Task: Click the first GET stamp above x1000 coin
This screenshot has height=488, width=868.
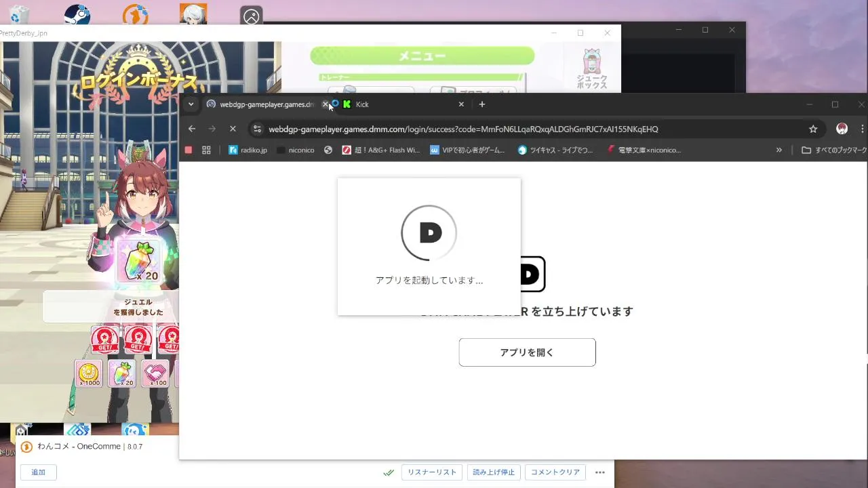Action: 105,339
